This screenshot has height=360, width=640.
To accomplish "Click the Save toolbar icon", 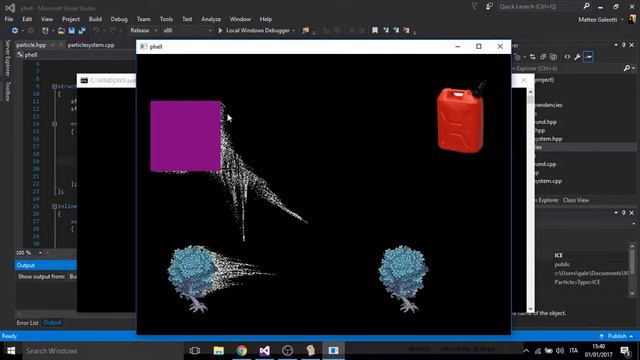I will tap(72, 31).
